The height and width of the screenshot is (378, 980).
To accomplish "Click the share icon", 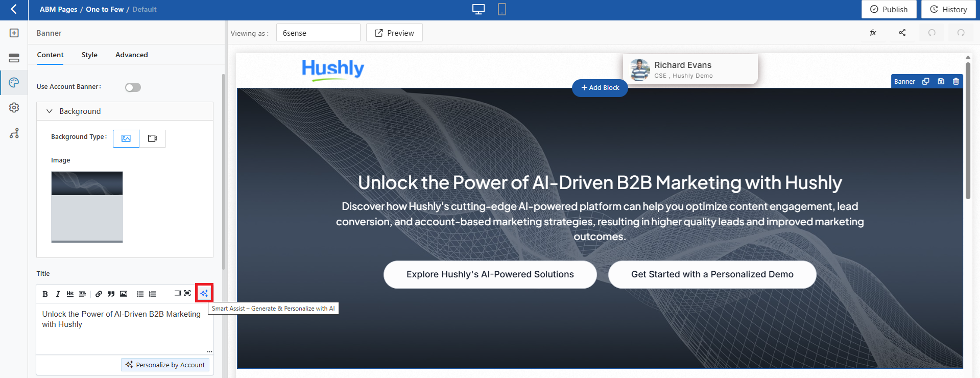I will click(x=902, y=33).
